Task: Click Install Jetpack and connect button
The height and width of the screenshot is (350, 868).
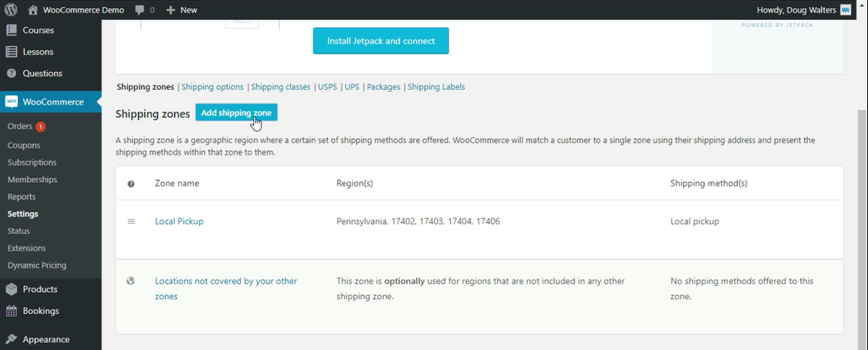Action: [381, 41]
